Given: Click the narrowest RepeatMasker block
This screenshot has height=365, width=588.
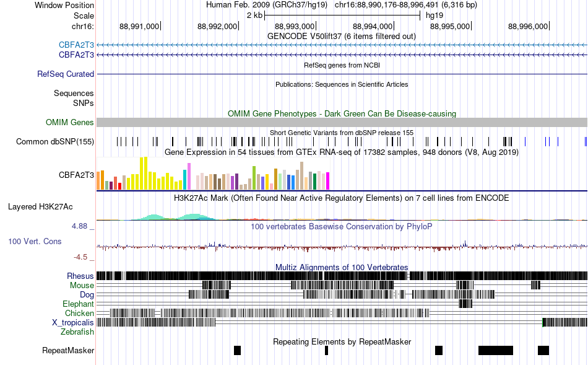Looking at the screenshot, I should click(326, 350).
